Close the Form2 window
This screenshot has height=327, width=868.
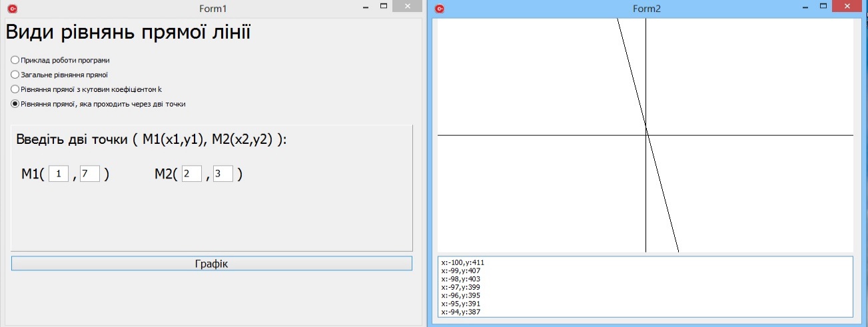coord(848,6)
